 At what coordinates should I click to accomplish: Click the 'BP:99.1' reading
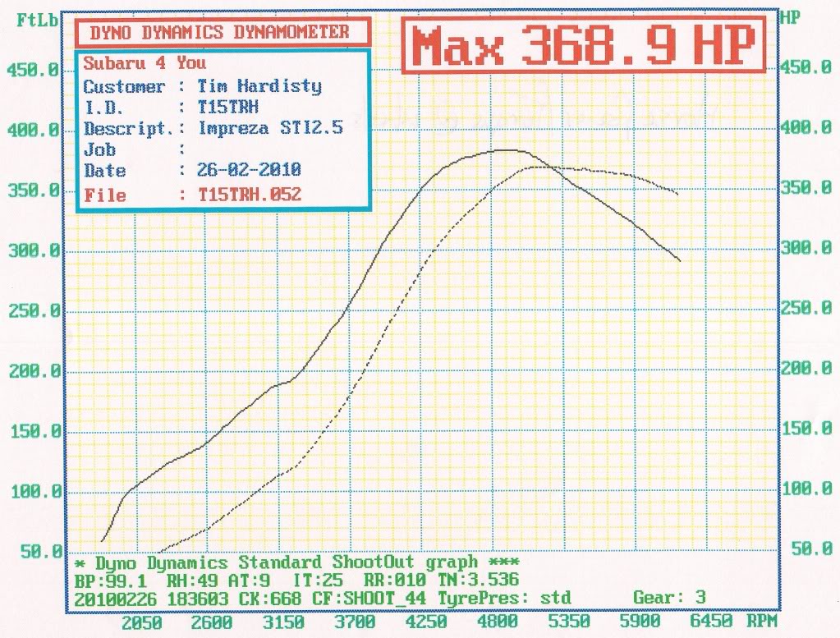(x=110, y=581)
